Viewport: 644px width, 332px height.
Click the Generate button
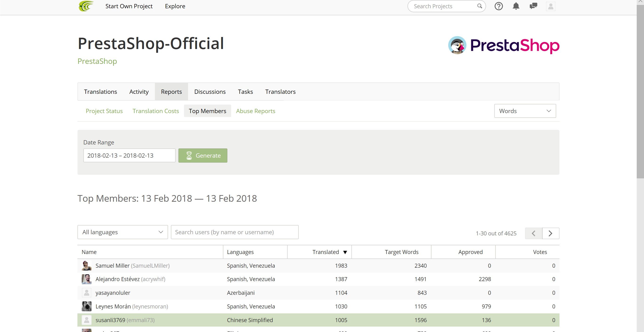(x=203, y=155)
